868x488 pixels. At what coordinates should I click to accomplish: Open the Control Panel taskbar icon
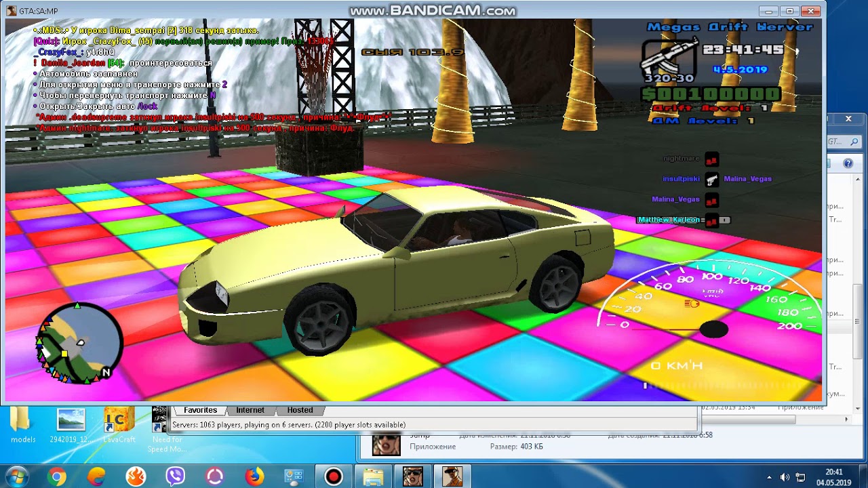(294, 476)
